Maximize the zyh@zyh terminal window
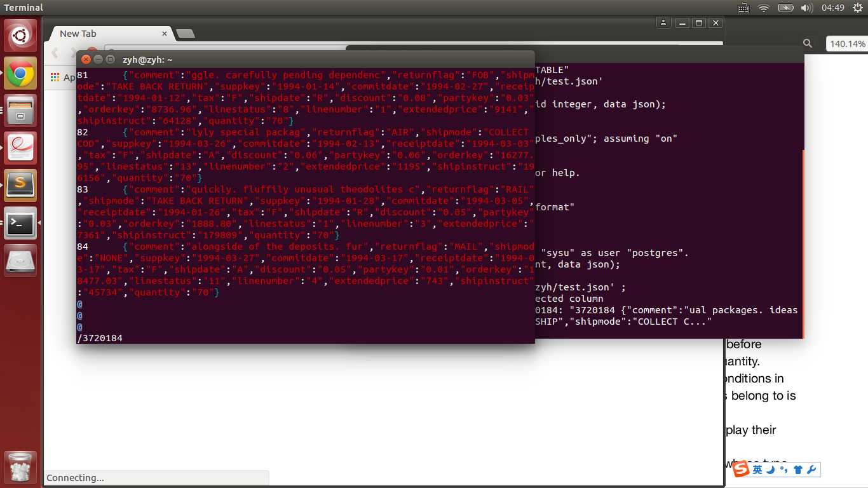 110,59
